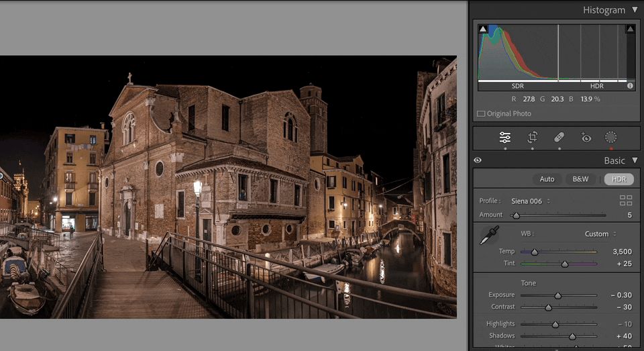Select the Edit sliders tool icon

tap(505, 138)
